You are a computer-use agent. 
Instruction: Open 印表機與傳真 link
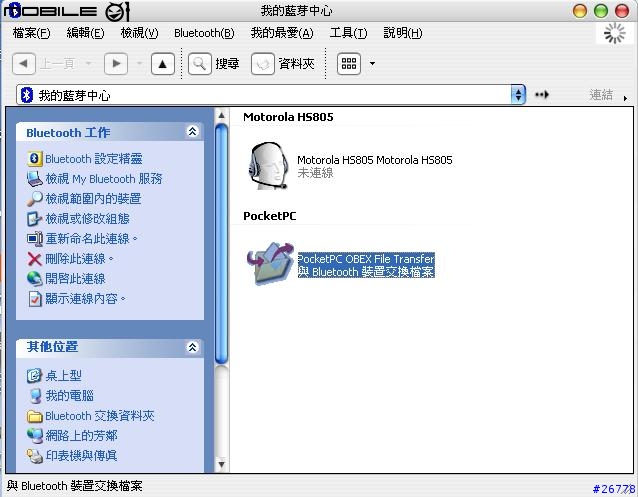[81, 455]
